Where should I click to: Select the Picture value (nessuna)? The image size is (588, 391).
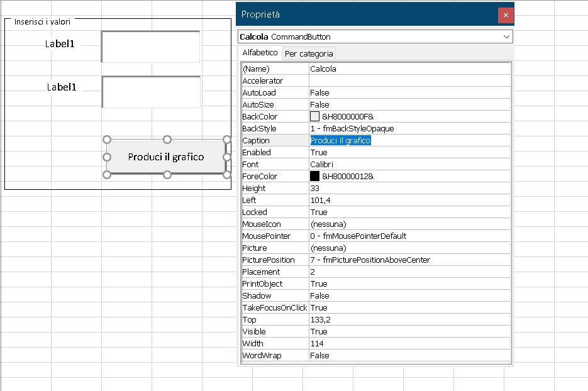(x=409, y=248)
